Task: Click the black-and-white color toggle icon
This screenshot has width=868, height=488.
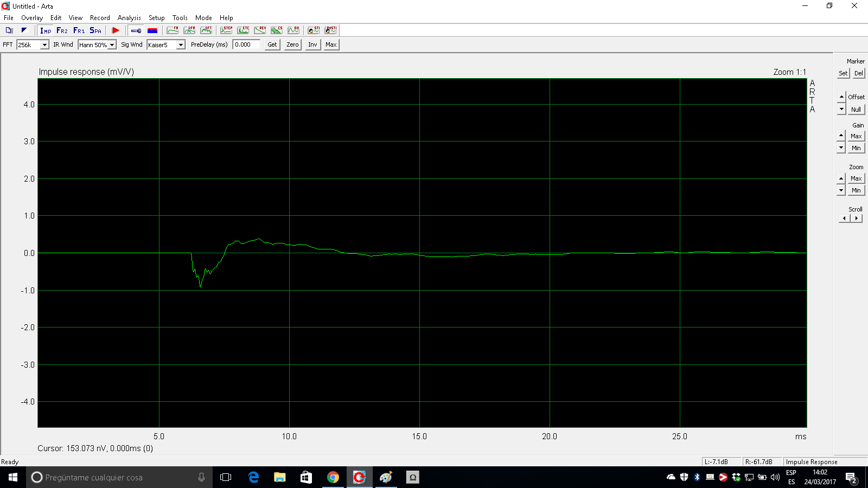Action: tap(24, 30)
